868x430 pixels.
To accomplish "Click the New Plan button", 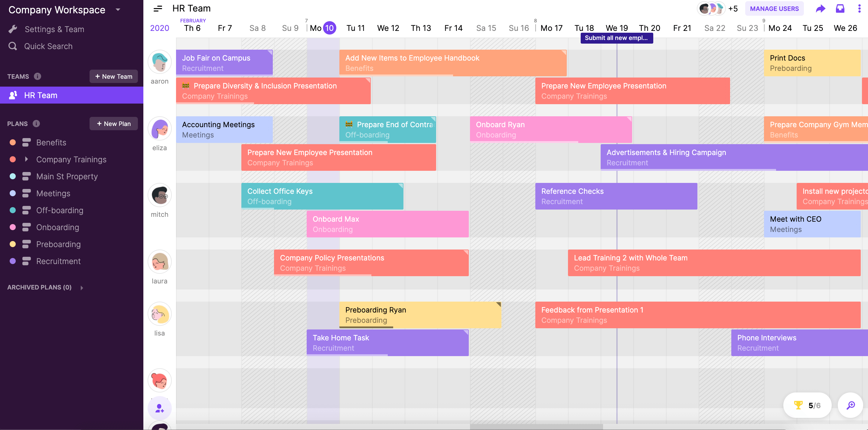I will 114,123.
